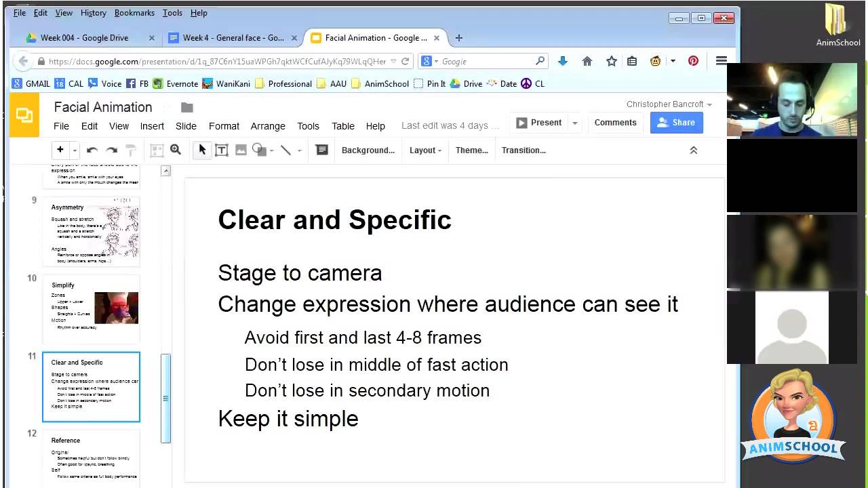Viewport: 868px width, 488px height.
Task: Click Firefox back arrow button
Action: pos(23,61)
